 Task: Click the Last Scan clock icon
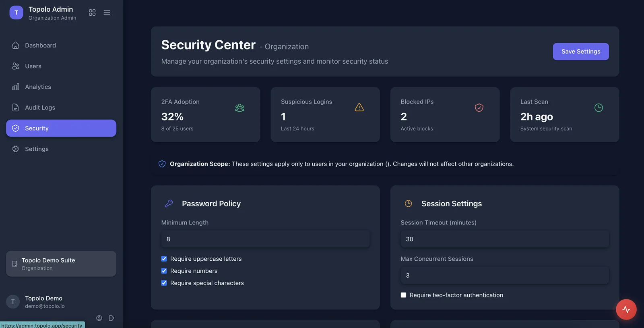click(599, 108)
